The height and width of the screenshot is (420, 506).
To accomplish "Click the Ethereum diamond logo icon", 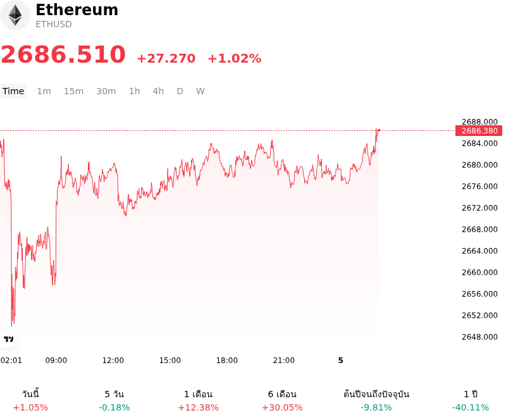I will [x=15, y=15].
